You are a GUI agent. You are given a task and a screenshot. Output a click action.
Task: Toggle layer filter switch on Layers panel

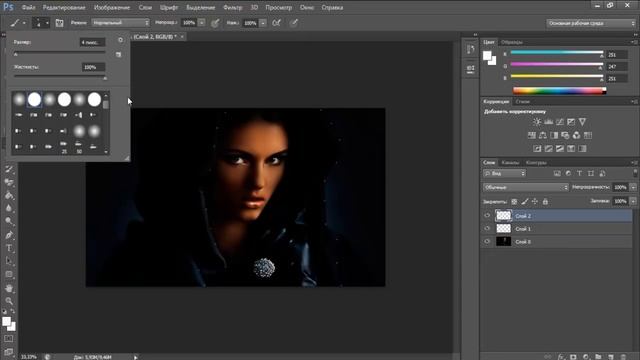[635, 173]
